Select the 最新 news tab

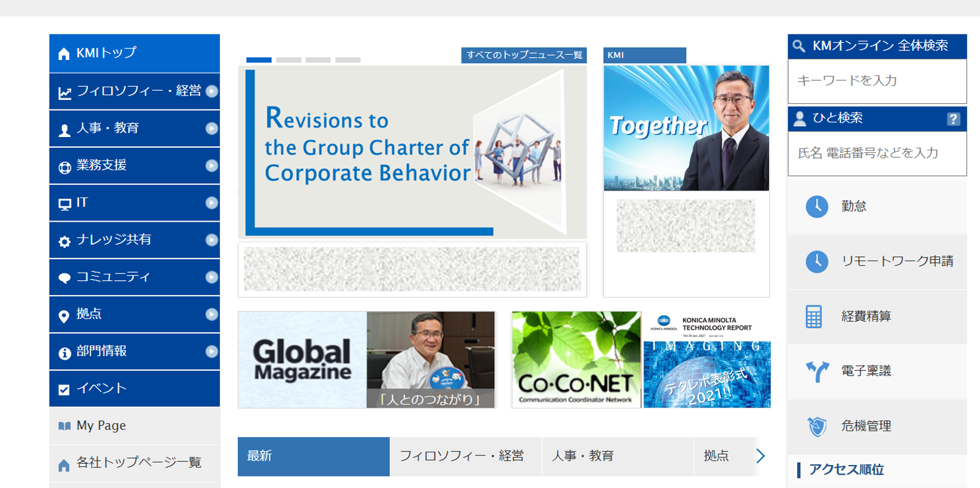[x=313, y=456]
